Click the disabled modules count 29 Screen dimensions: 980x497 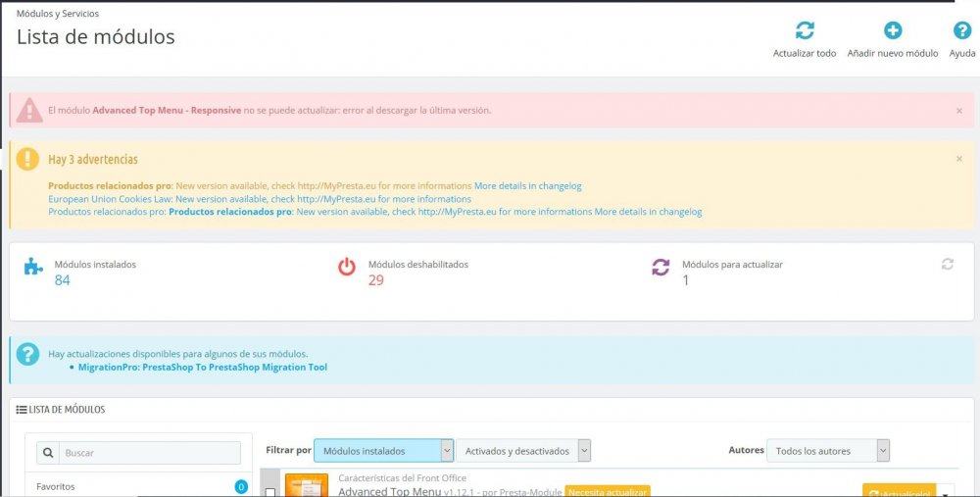(375, 280)
